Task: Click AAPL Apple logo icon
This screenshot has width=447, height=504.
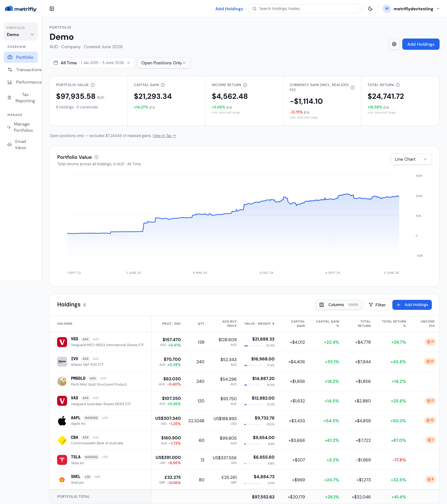Action: pyautogui.click(x=62, y=421)
